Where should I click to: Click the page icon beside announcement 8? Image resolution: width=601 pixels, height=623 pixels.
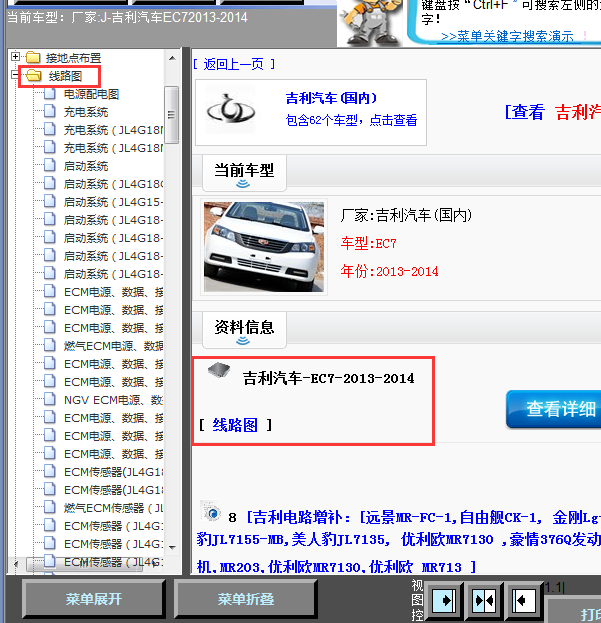click(x=211, y=512)
